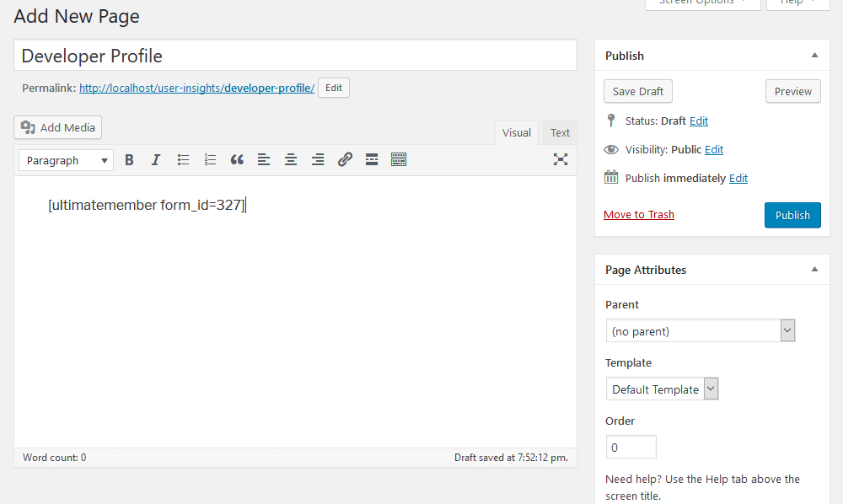The image size is (843, 504).
Task: Open the Template dropdown
Action: [663, 389]
